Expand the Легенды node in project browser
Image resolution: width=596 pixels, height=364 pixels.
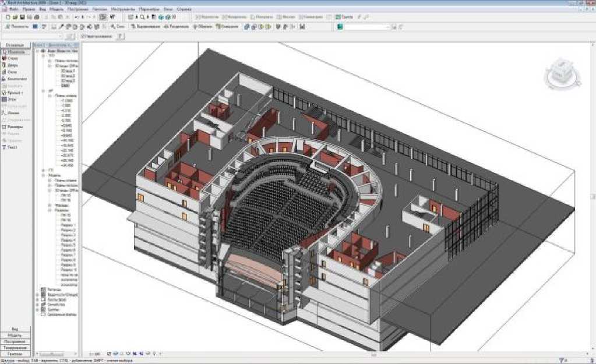[x=38, y=289]
